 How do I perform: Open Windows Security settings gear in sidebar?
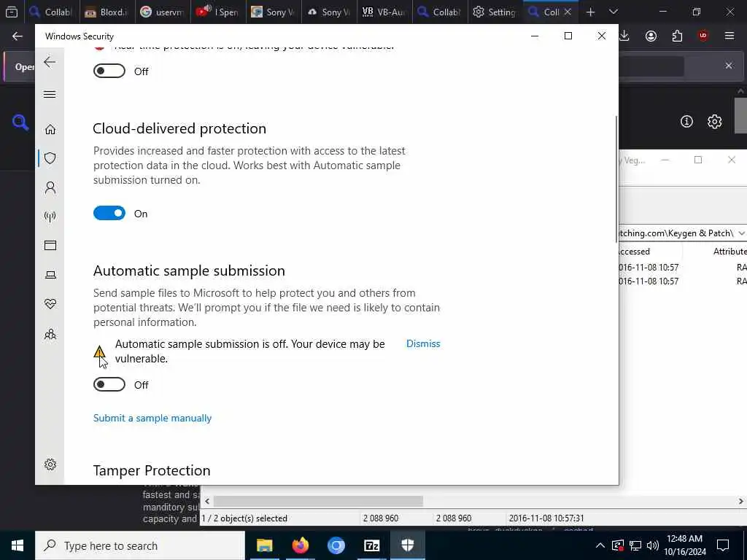click(x=50, y=464)
